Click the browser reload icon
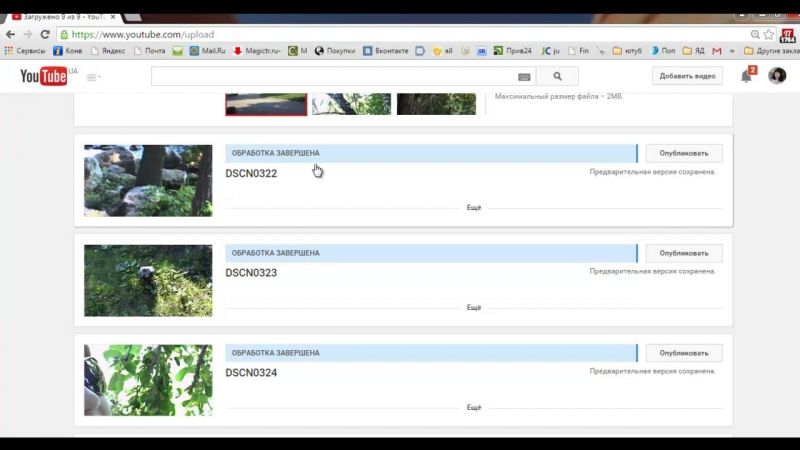This screenshot has width=800, height=450. point(45,34)
